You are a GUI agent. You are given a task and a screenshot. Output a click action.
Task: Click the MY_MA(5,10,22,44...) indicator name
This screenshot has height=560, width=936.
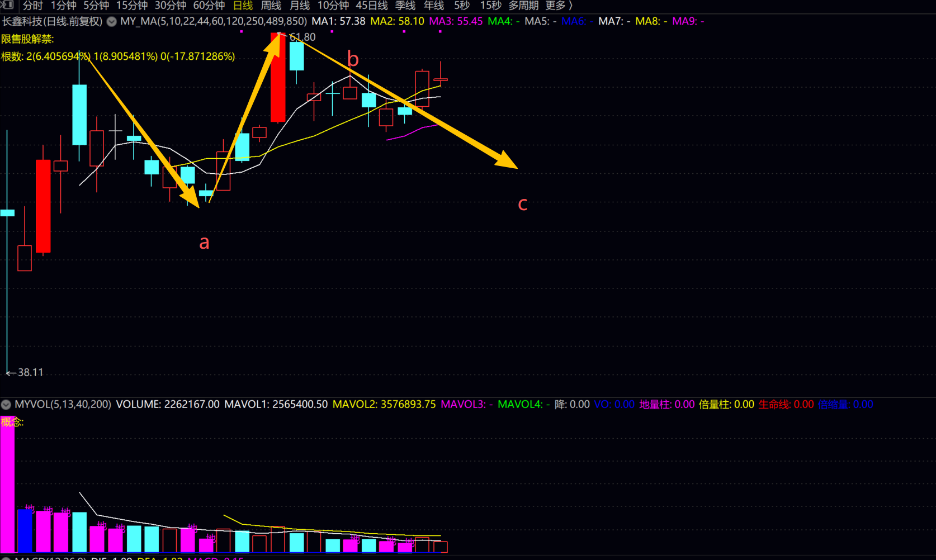(214, 22)
